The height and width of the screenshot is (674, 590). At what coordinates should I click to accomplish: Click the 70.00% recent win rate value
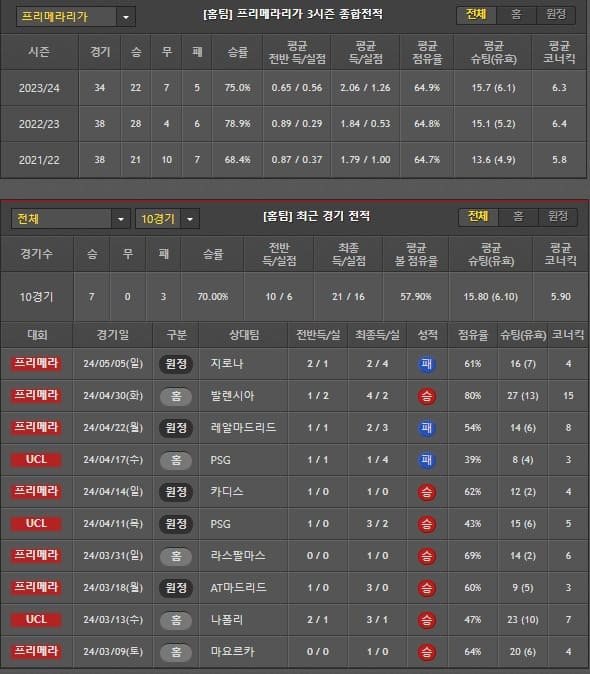click(x=212, y=297)
